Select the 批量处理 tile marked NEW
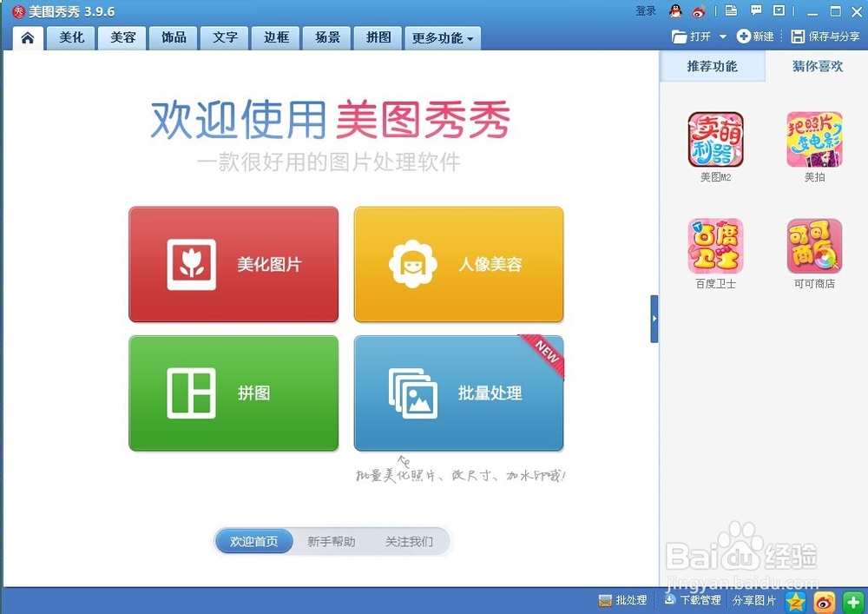 pos(458,393)
